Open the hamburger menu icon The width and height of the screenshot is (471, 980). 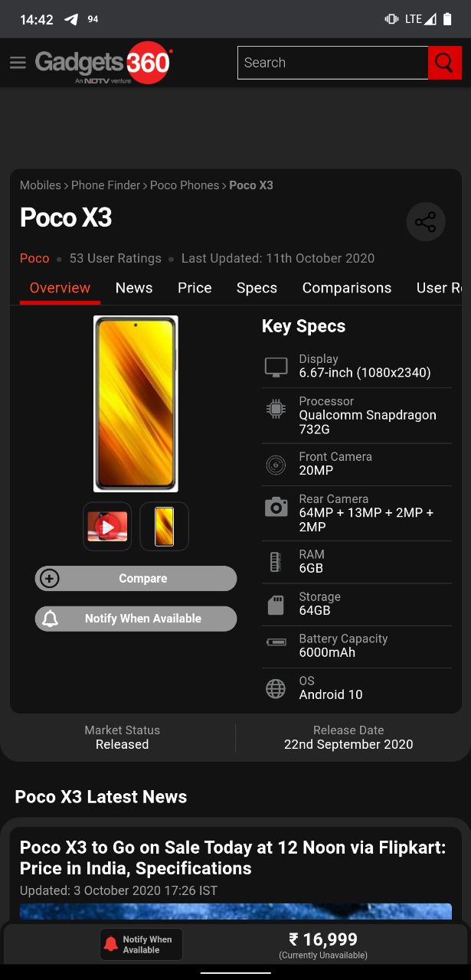tap(18, 63)
